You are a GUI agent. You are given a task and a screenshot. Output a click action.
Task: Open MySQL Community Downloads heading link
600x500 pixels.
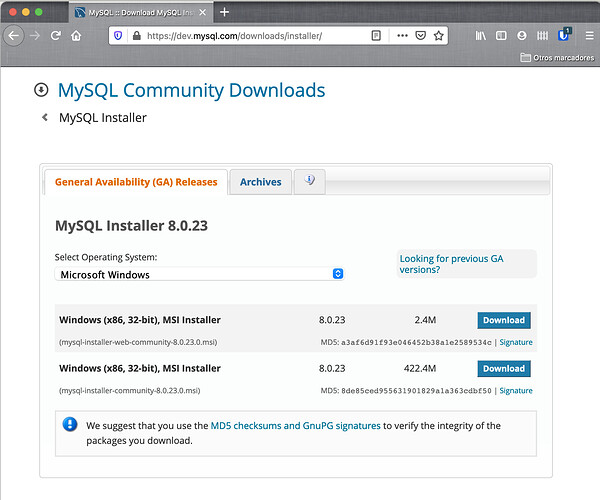(191, 90)
